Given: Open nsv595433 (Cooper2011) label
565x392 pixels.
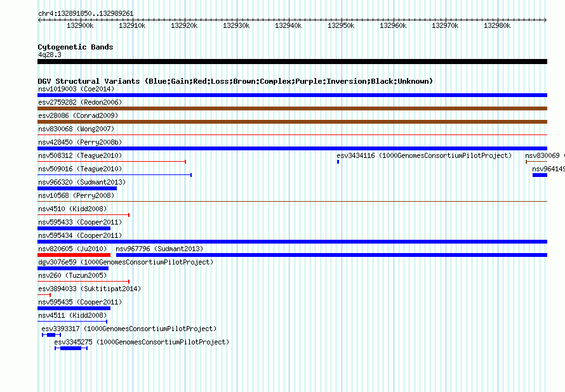Looking at the screenshot, I should pos(80,222).
